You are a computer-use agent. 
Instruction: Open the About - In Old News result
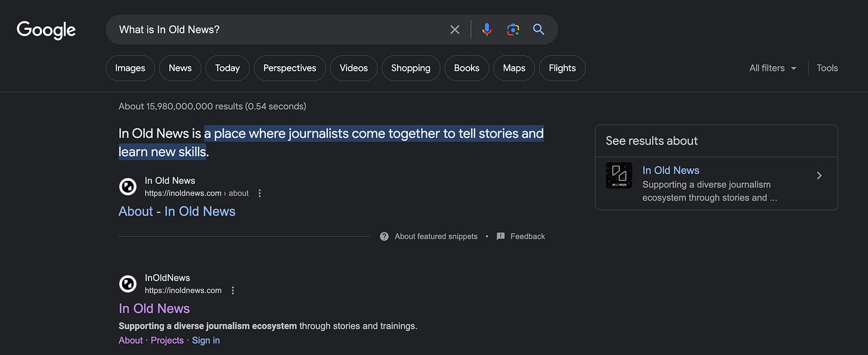coord(176,211)
